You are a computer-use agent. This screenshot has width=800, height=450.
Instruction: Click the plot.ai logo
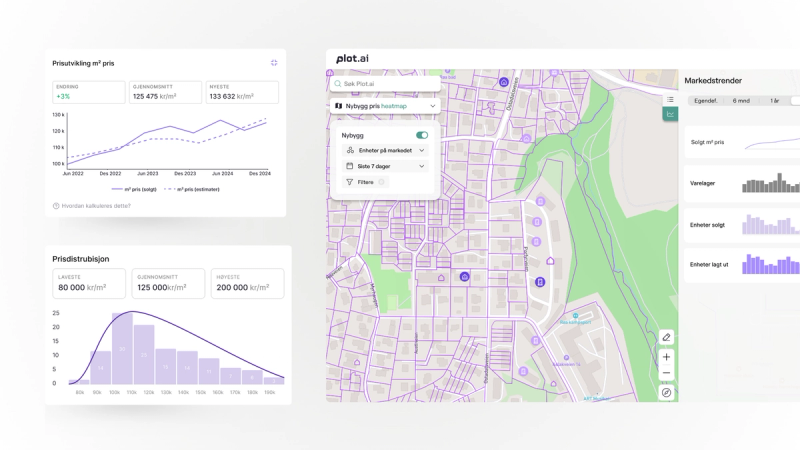click(354, 59)
